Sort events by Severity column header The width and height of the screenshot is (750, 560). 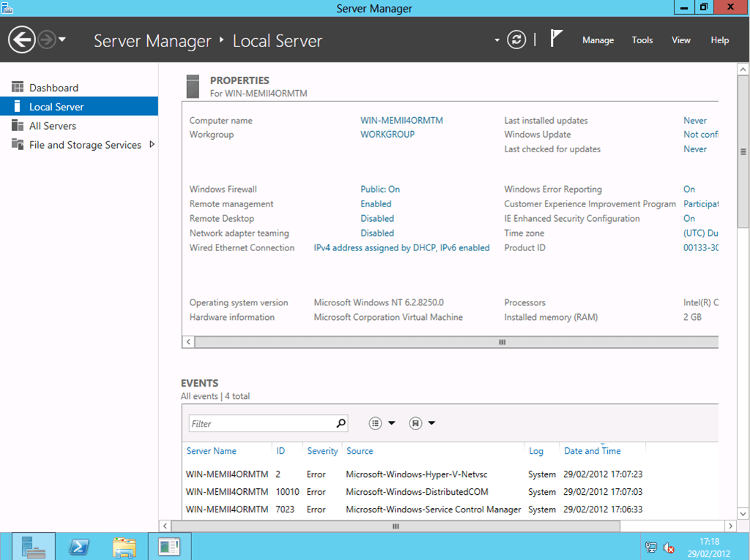(x=322, y=451)
